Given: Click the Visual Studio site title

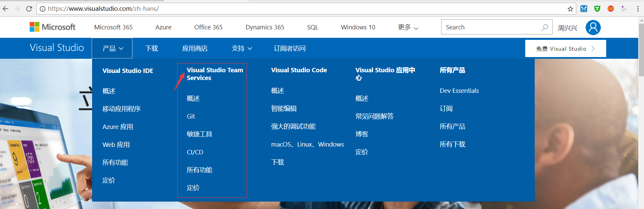Looking at the screenshot, I should (x=57, y=48).
